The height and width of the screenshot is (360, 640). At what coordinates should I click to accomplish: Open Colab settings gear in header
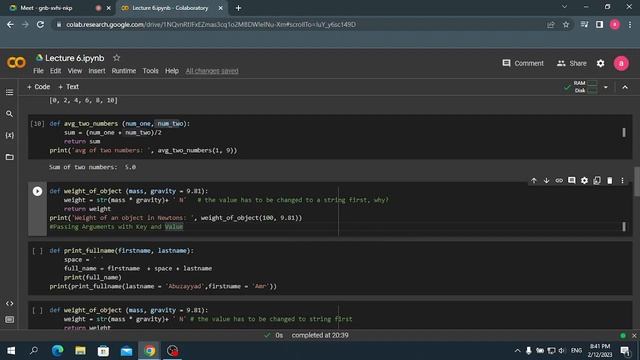[600, 63]
